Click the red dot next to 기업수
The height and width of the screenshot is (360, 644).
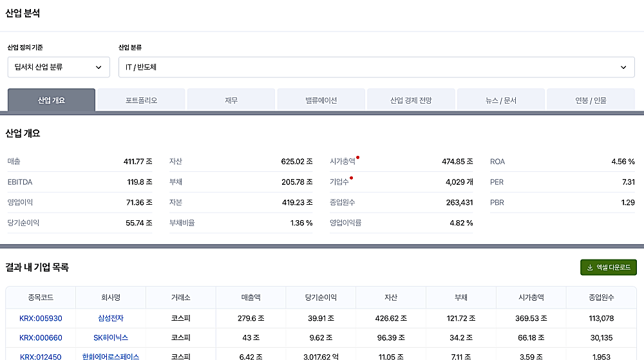[351, 178]
